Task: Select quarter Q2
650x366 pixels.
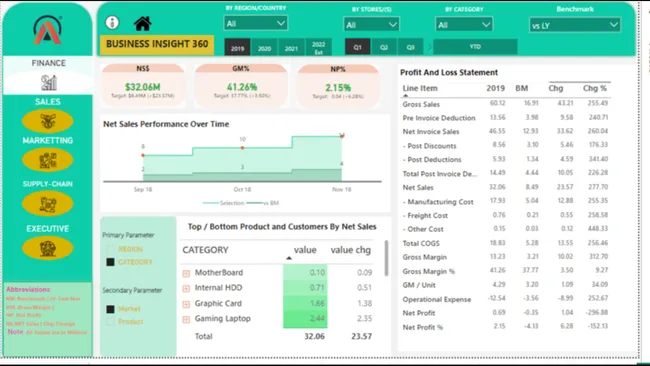Action: (384, 47)
